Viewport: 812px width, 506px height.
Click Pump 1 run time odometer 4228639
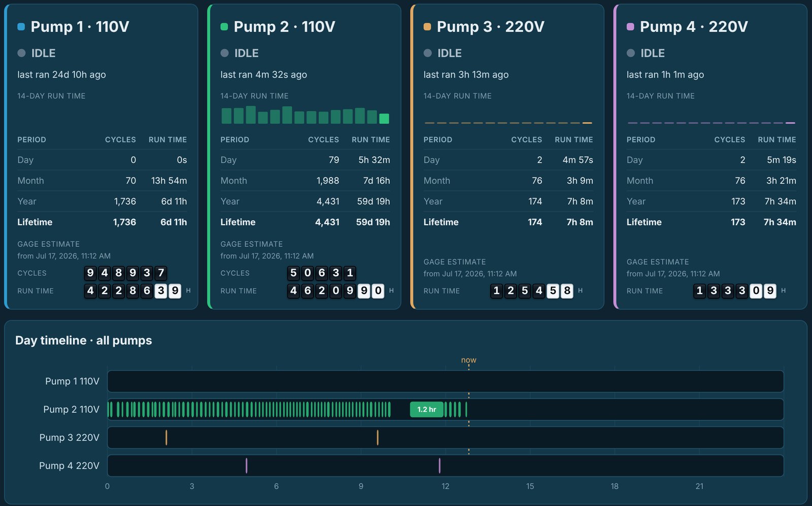pos(132,291)
